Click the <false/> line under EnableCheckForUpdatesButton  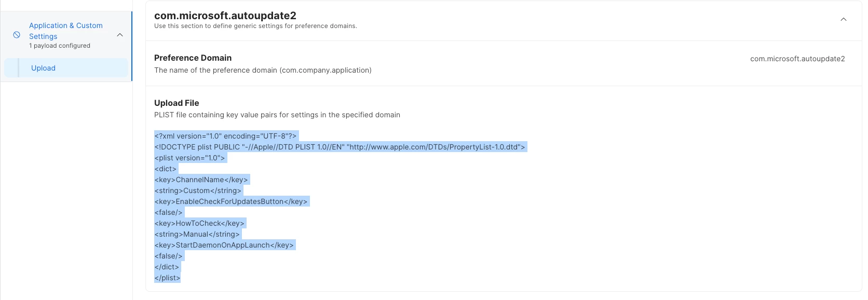[169, 212]
